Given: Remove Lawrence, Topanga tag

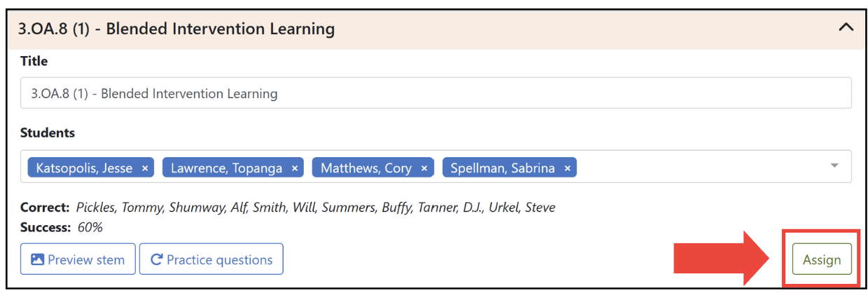Looking at the screenshot, I should pos(295,168).
